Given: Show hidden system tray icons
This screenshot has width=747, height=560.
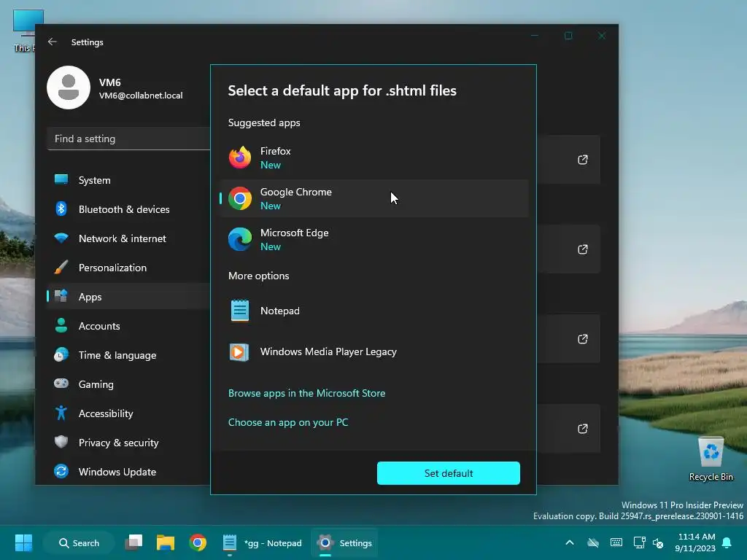Looking at the screenshot, I should [x=569, y=542].
